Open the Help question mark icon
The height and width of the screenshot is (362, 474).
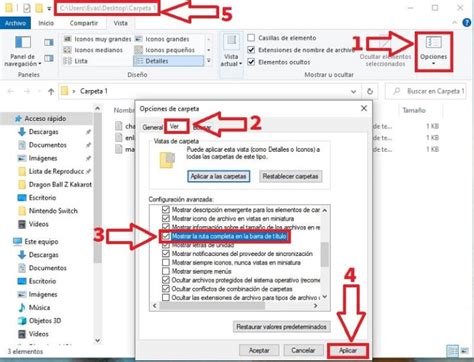pos(467,23)
